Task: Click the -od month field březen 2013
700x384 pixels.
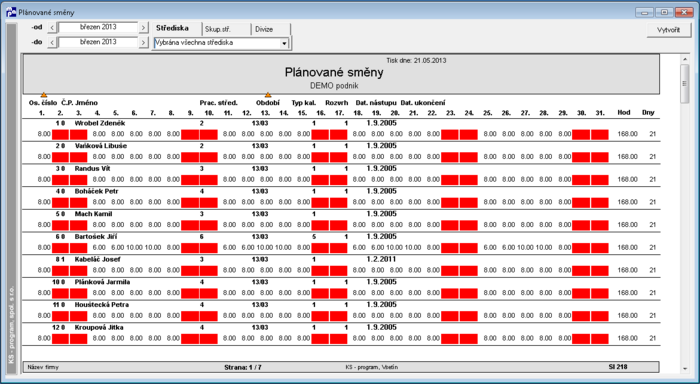Action: pos(98,27)
